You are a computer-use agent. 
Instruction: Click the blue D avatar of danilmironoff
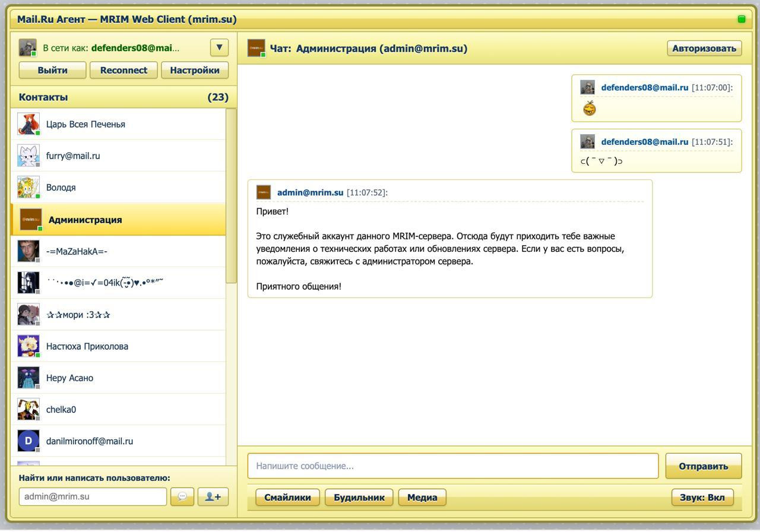click(x=28, y=441)
